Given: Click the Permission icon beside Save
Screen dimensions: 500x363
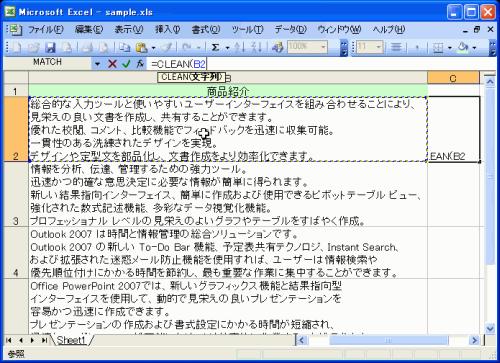Looking at the screenshot, I should (x=67, y=48).
